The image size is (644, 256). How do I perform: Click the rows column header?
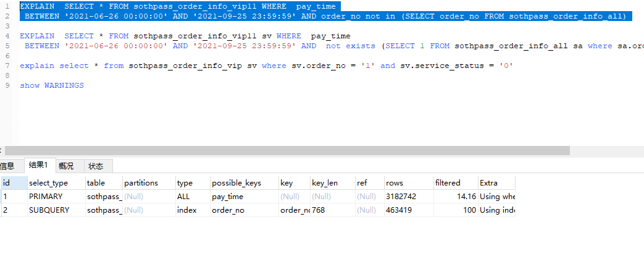[409, 183]
